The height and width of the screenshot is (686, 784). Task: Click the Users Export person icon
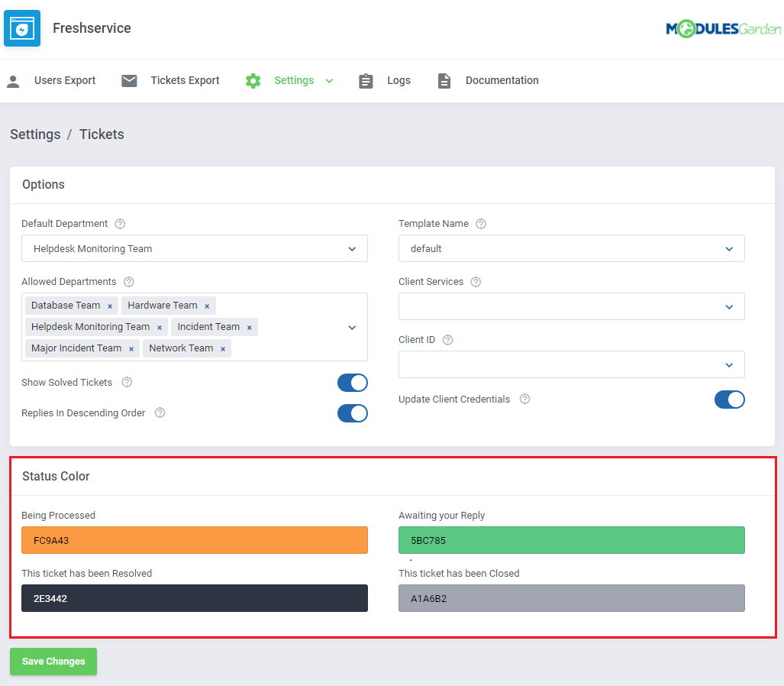(x=13, y=81)
